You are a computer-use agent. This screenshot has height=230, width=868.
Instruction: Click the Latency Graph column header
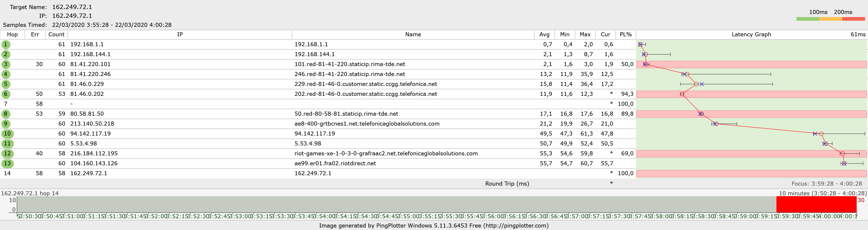pyautogui.click(x=751, y=34)
